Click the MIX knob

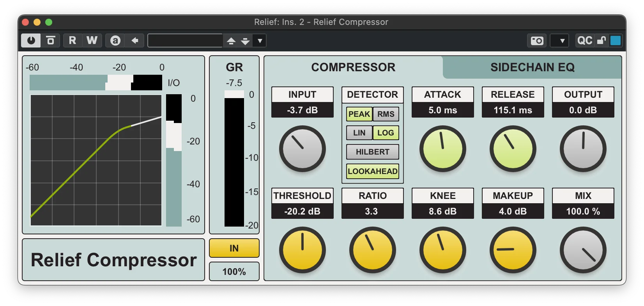[x=583, y=250]
